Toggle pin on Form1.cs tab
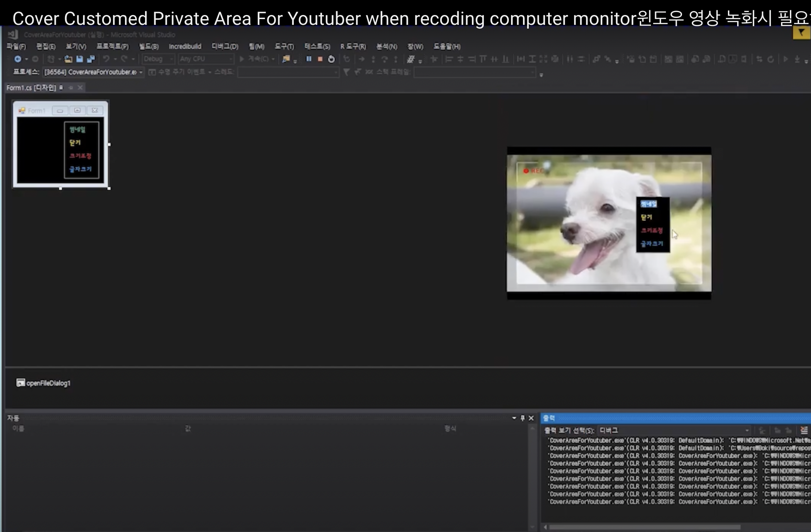 point(71,88)
